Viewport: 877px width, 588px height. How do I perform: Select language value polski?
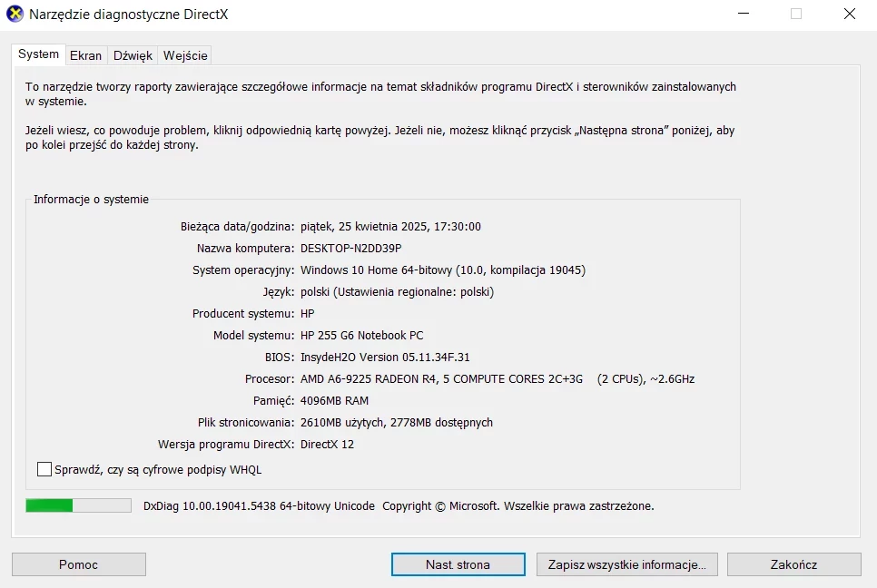click(x=397, y=292)
